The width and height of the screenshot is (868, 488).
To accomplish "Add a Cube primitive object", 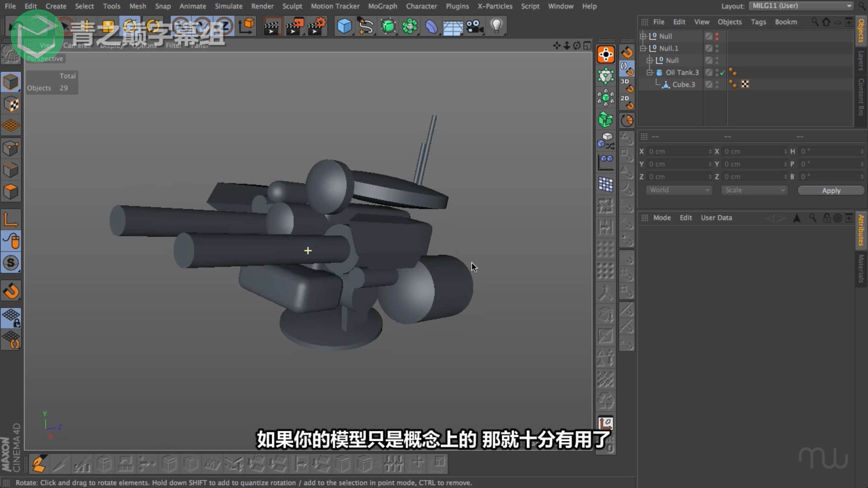I will (344, 26).
